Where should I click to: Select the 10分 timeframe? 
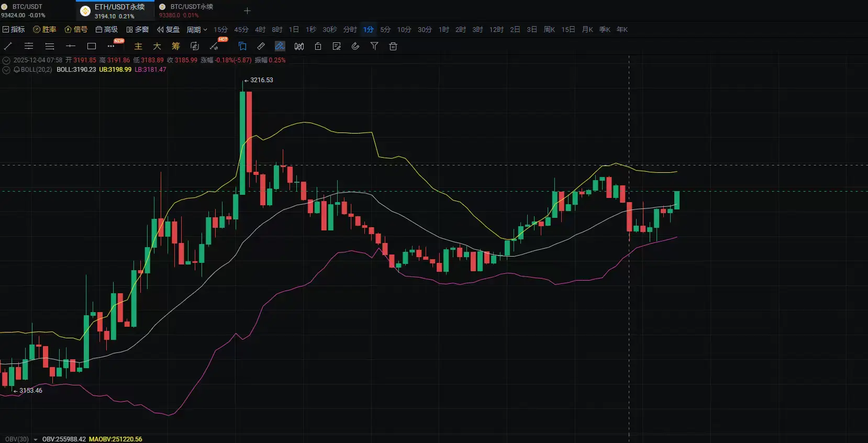point(404,30)
